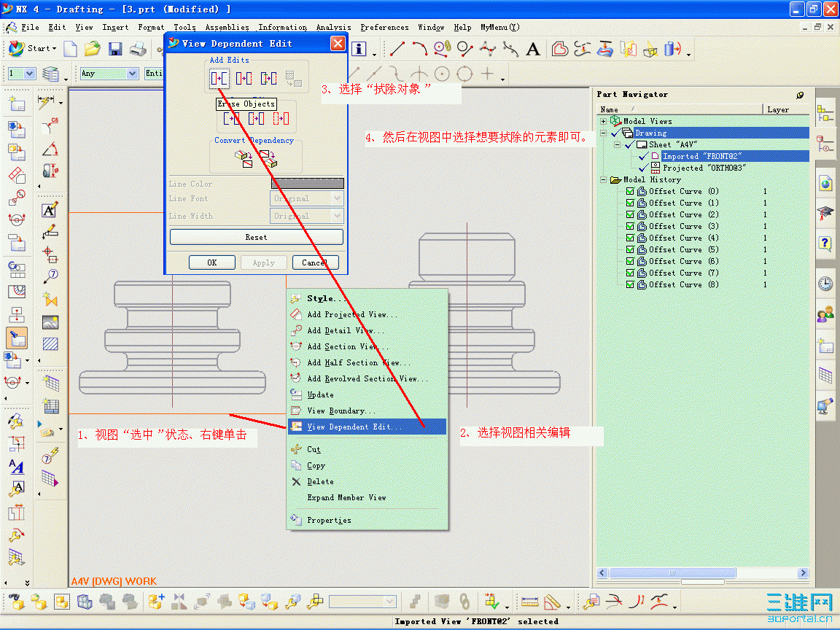Image resolution: width=840 pixels, height=630 pixels.
Task: Toggle checkbox for Offset Curve (6)
Action: 630,262
